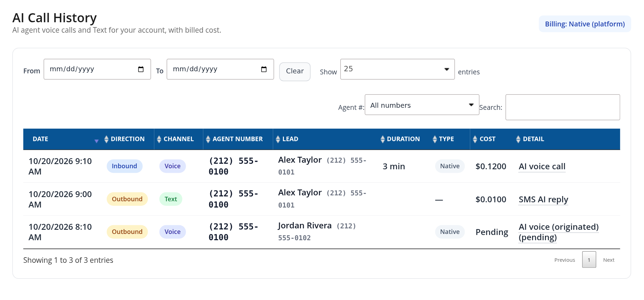Focus the To date input field
This screenshot has width=644, height=300.
220,69
